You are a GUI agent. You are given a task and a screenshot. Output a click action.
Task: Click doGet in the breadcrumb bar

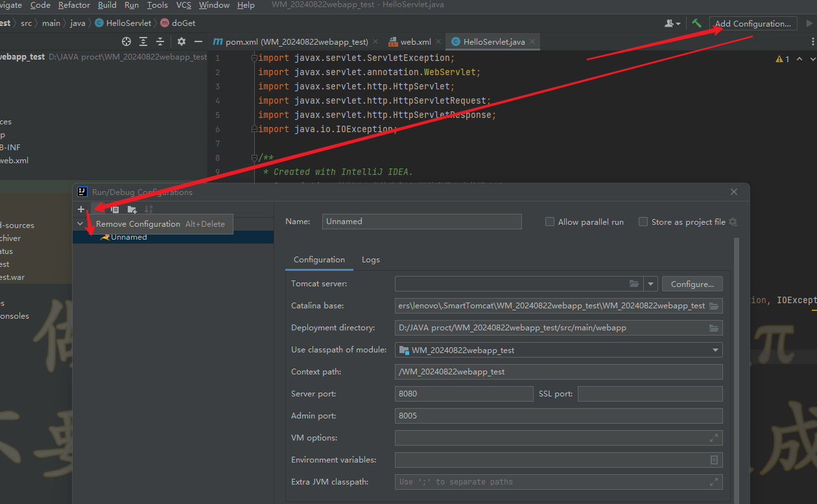pyautogui.click(x=178, y=23)
